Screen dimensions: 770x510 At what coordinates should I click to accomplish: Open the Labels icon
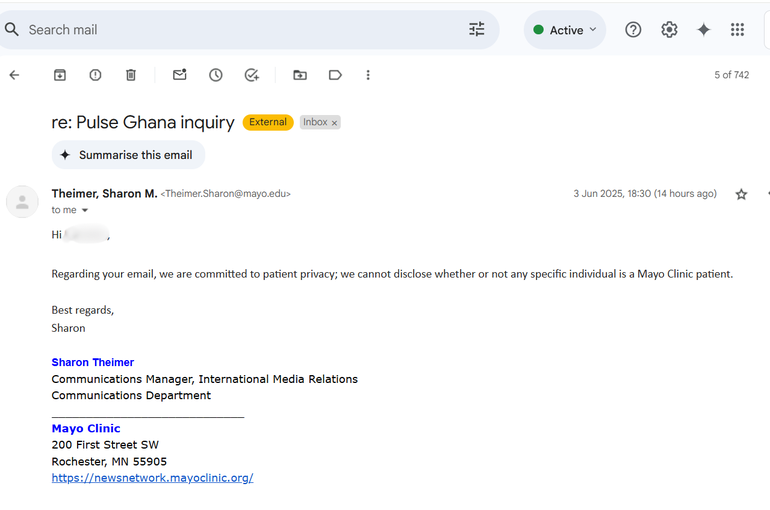click(335, 75)
